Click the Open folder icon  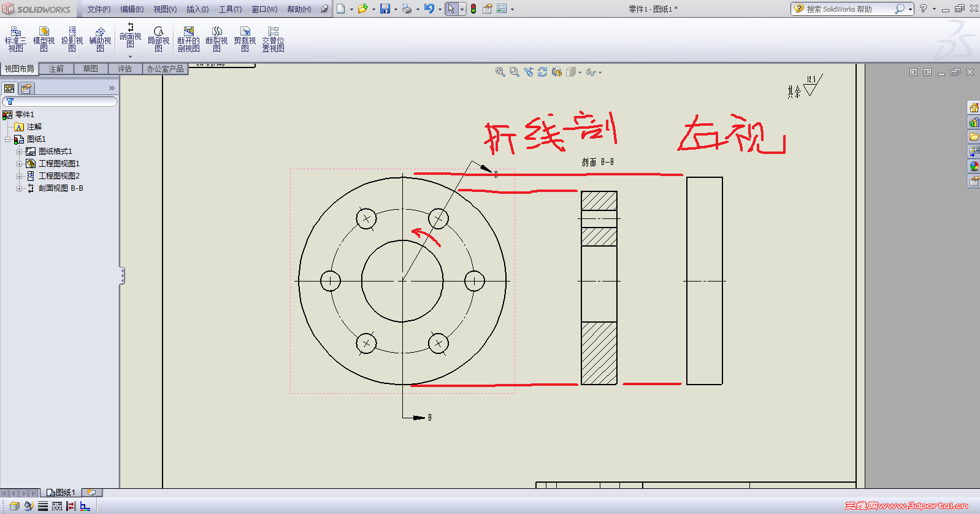[363, 9]
